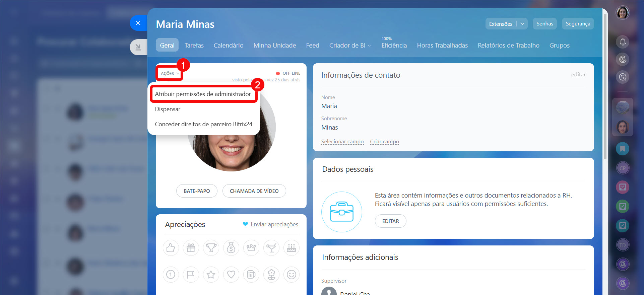Viewport: 644px width, 295px height.
Task: Click the Bitrix24 spiral icon below the bell
Action: (x=623, y=59)
